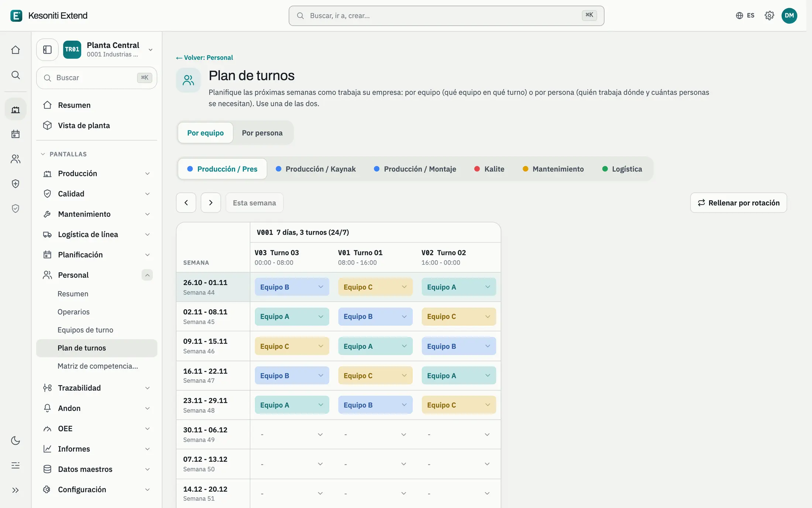Screen dimensions: 812x508
Task: Select the Producción / Montaje tab
Action: pyautogui.click(x=415, y=169)
